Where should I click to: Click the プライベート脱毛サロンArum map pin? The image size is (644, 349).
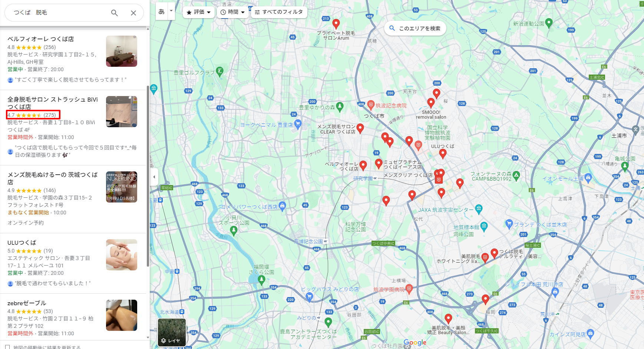coord(336,24)
